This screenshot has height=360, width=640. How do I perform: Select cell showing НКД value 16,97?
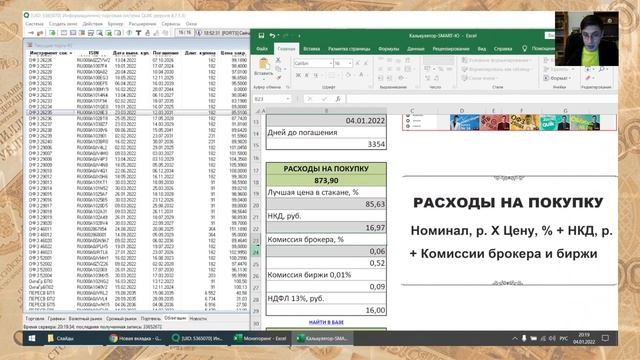[x=326, y=228]
